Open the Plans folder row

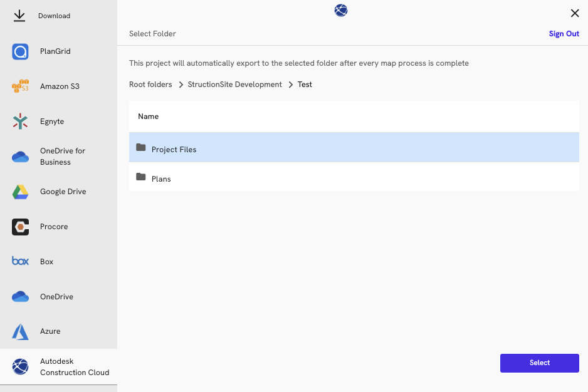161,179
